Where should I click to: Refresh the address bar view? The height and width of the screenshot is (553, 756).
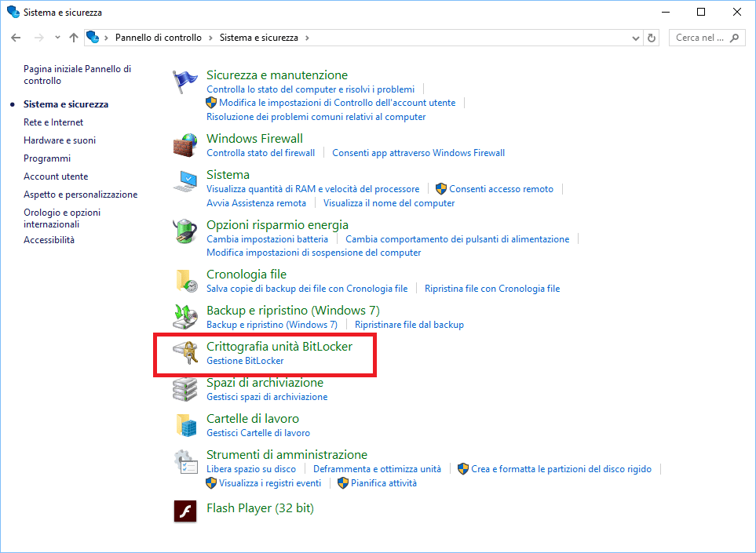click(x=652, y=38)
